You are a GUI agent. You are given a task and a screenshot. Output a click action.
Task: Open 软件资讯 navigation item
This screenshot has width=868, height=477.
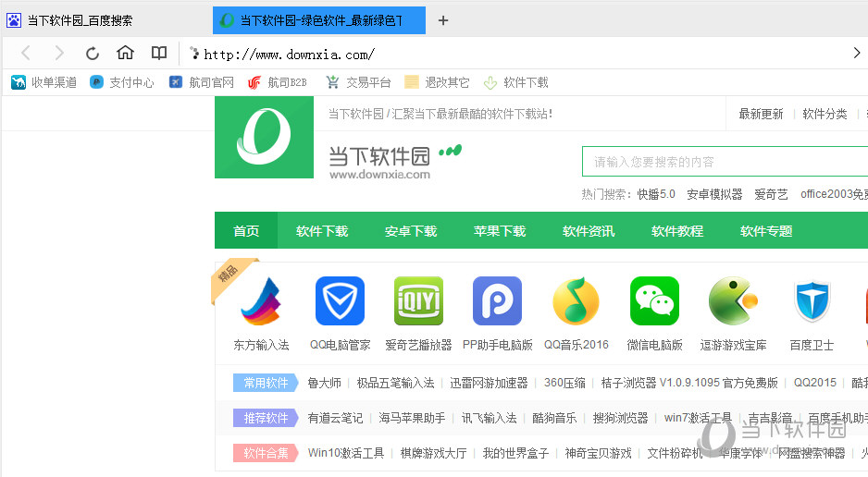click(589, 230)
